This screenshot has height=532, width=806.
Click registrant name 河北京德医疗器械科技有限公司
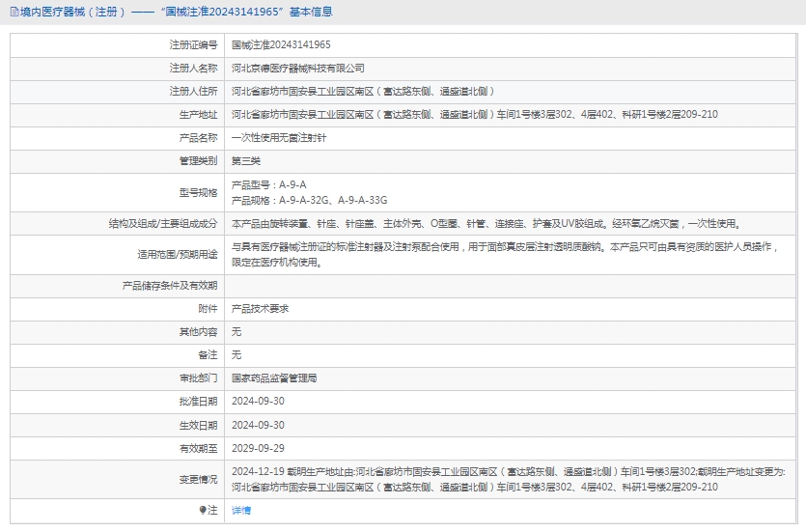[x=298, y=68]
